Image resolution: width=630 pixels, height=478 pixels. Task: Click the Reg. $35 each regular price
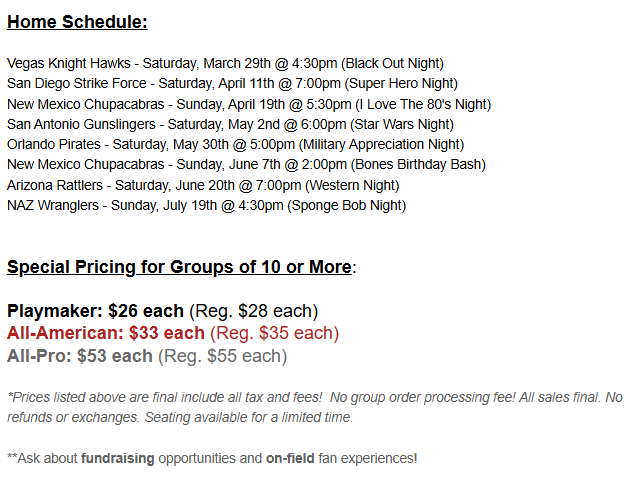click(x=274, y=333)
